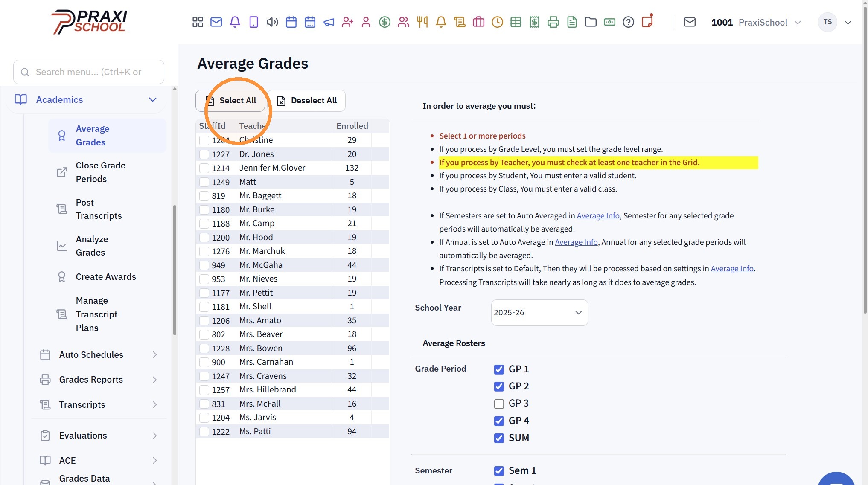Click the sidebar vertical scrollbar
The width and height of the screenshot is (868, 485).
tap(175, 271)
